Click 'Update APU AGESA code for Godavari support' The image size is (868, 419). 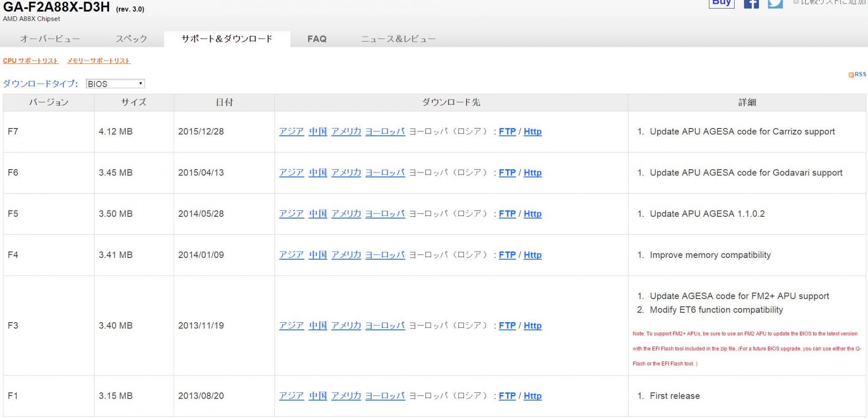746,173
